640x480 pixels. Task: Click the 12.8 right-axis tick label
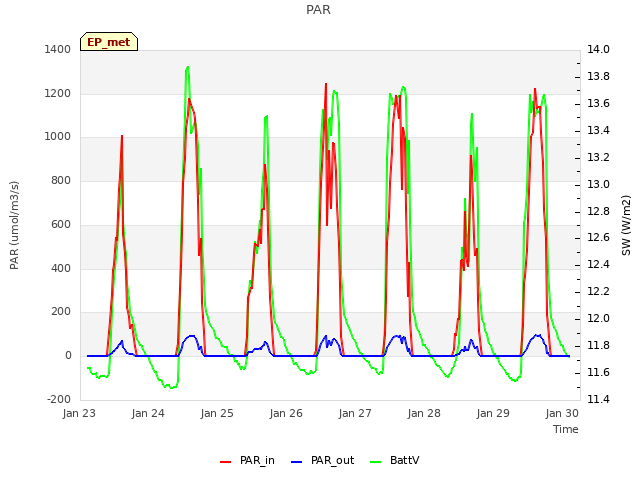coord(598,211)
